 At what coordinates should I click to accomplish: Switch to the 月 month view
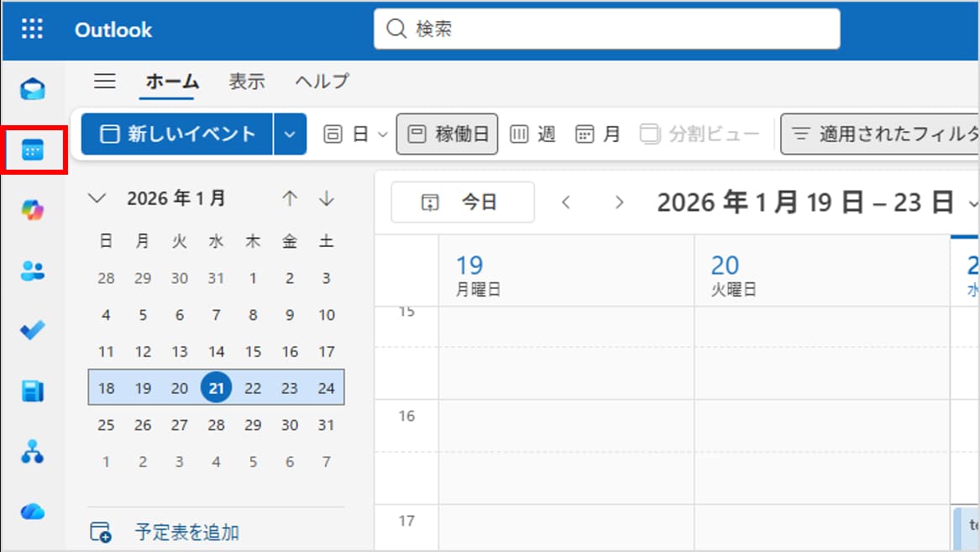tap(598, 134)
